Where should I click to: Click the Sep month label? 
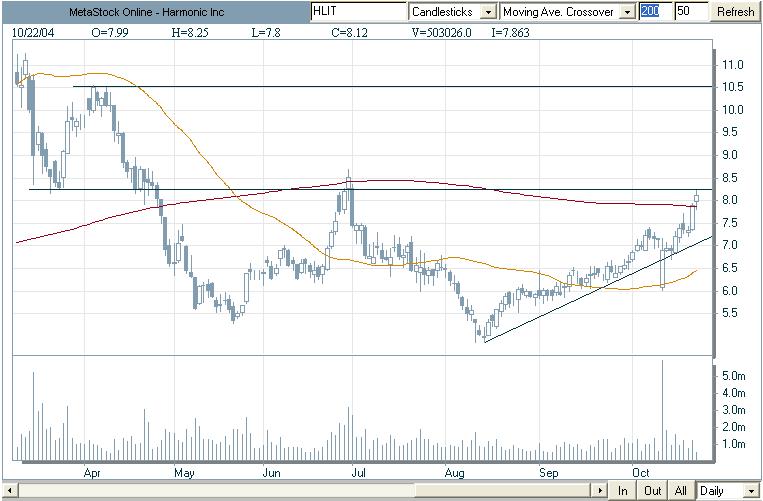tap(549, 472)
